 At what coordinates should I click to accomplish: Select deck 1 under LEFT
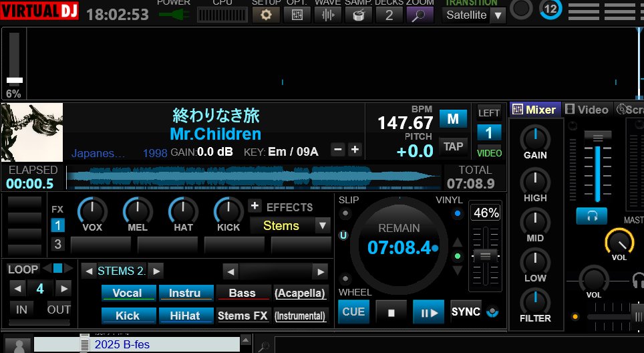point(489,133)
